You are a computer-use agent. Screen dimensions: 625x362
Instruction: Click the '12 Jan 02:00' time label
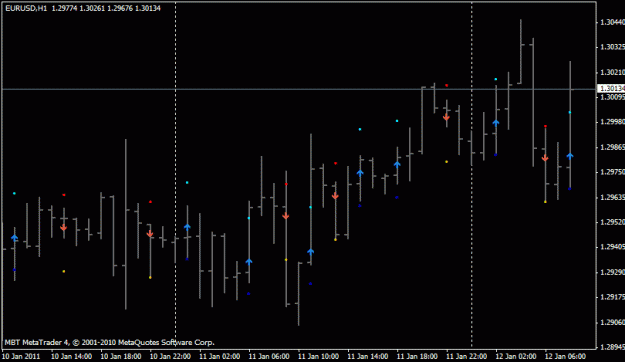(x=516, y=356)
